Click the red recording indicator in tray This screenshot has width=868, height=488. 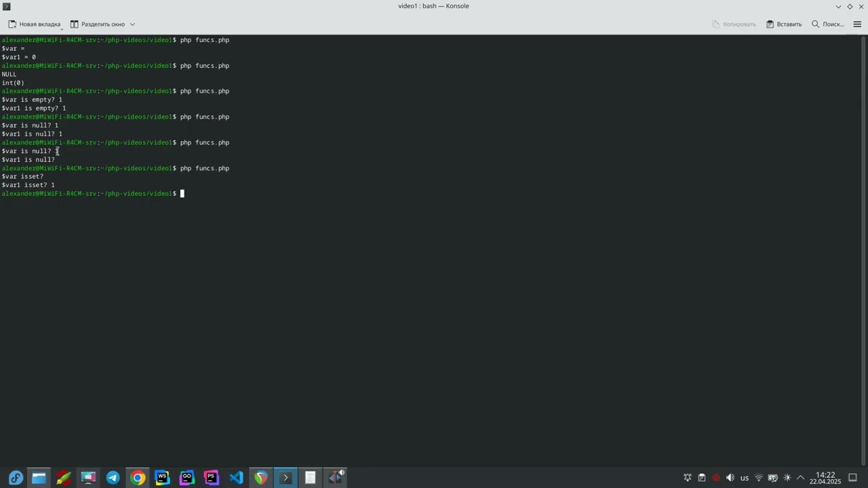[716, 478]
